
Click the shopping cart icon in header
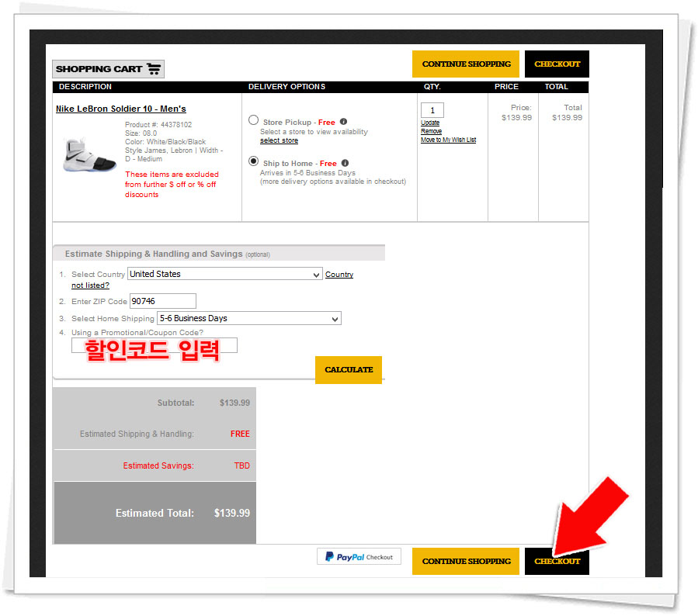pos(154,69)
